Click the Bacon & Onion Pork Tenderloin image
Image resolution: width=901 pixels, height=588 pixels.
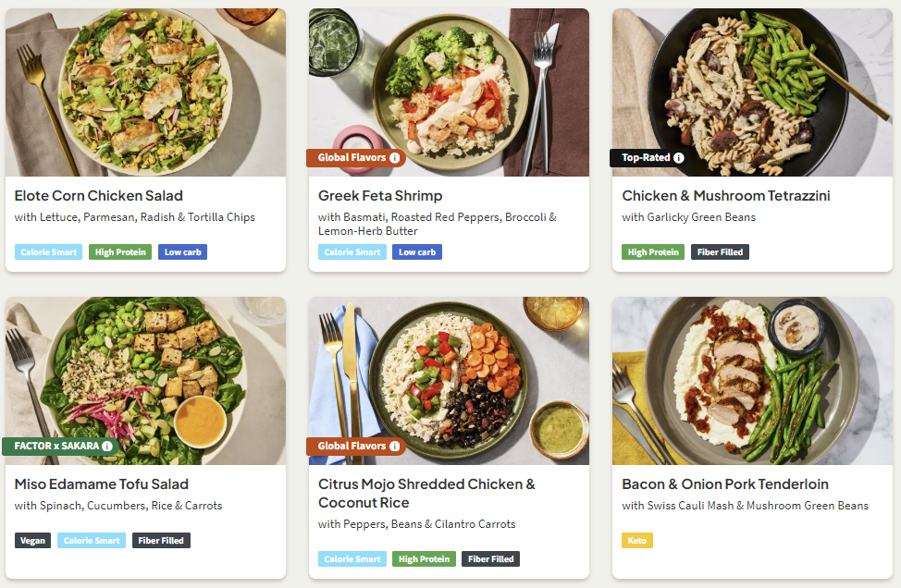[752, 379]
